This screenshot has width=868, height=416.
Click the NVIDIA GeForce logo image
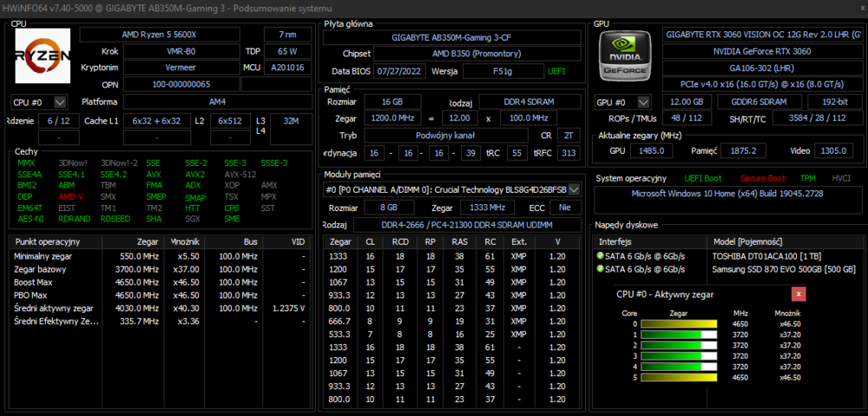pos(626,55)
